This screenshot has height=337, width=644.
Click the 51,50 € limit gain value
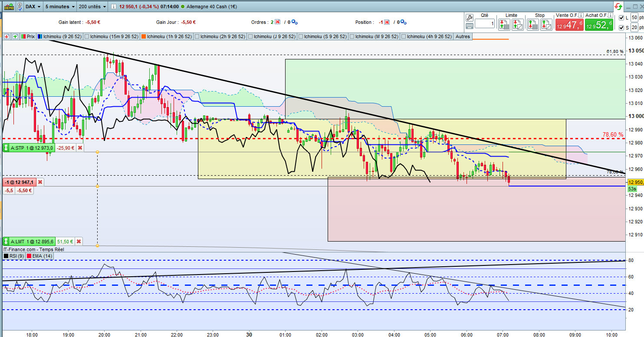click(66, 242)
